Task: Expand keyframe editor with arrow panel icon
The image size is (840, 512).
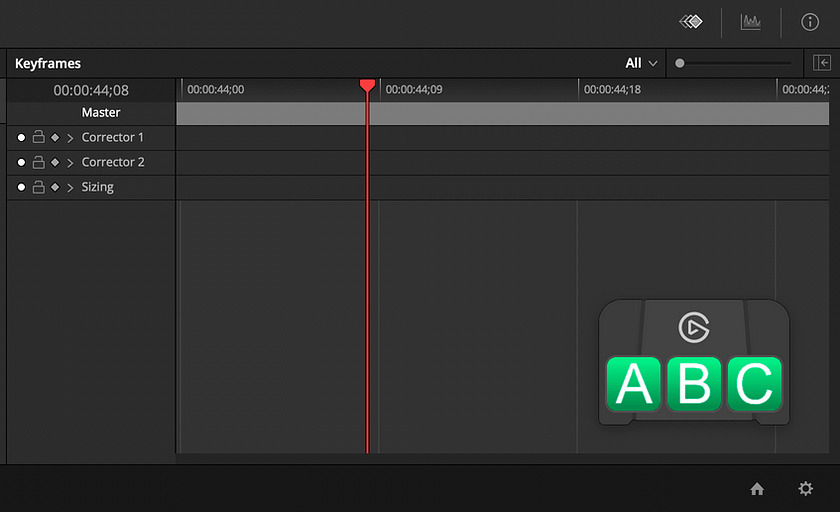Action: 821,63
